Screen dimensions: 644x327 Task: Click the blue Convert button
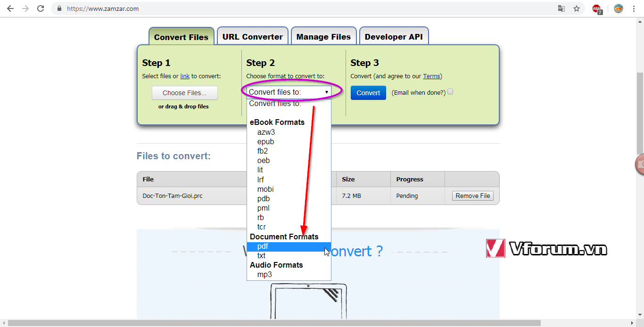coord(368,93)
